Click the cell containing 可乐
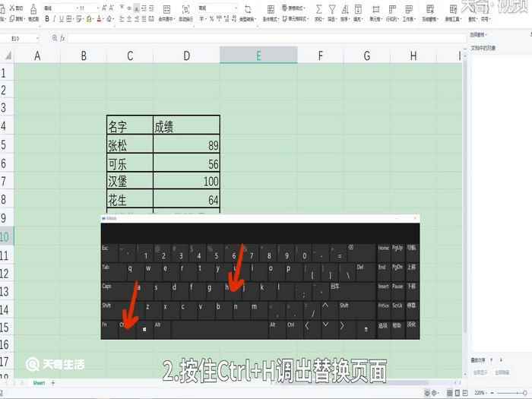 pyautogui.click(x=130, y=163)
